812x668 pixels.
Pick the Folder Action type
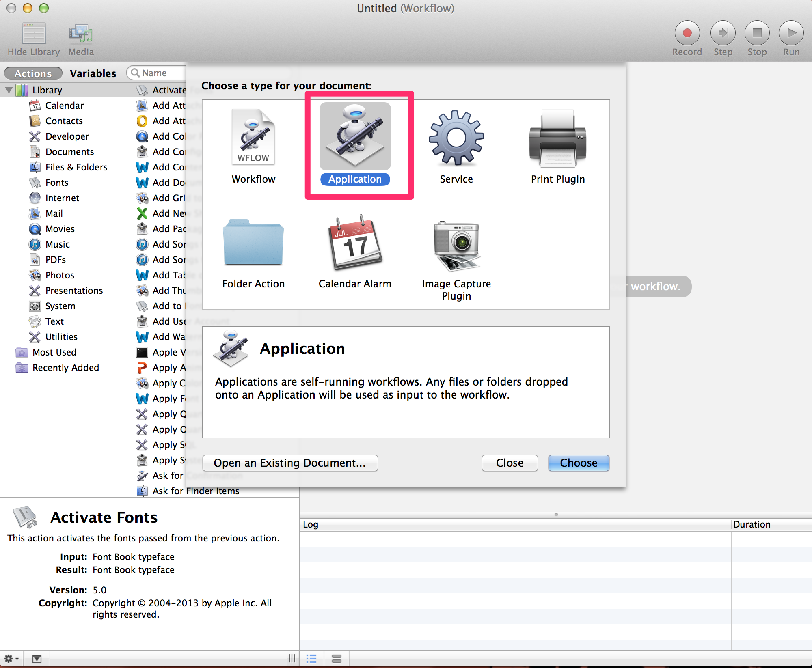coord(253,243)
